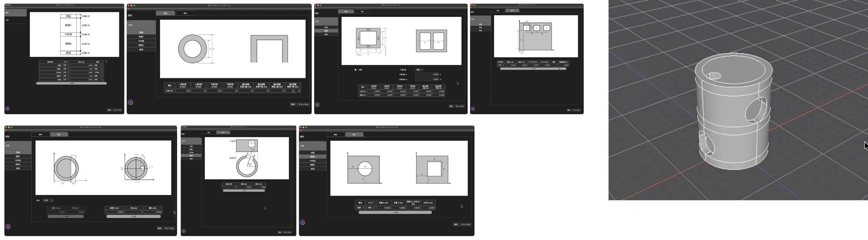Click logo icon in window with 5.5 diameter values

tap(131, 102)
